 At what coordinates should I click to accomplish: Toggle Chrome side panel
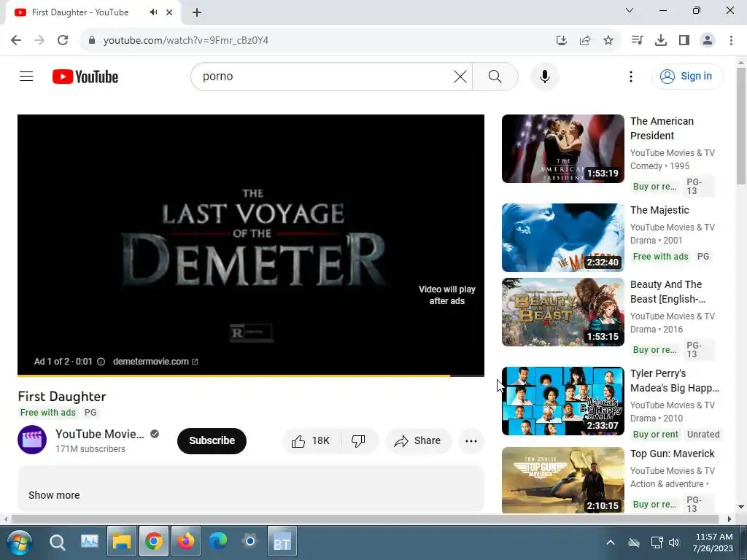[684, 41]
